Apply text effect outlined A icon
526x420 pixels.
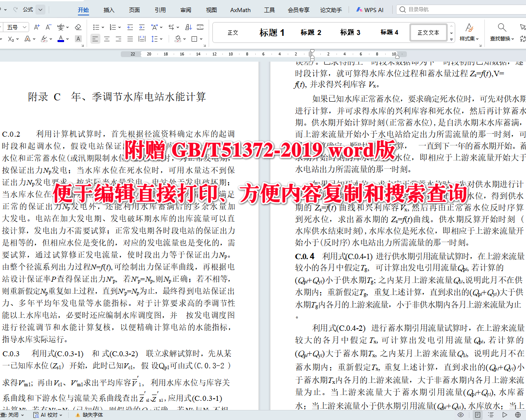27,39
